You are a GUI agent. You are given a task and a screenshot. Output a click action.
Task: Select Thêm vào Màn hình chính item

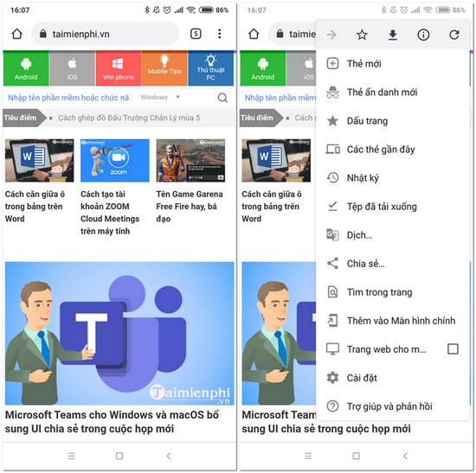pyautogui.click(x=393, y=321)
